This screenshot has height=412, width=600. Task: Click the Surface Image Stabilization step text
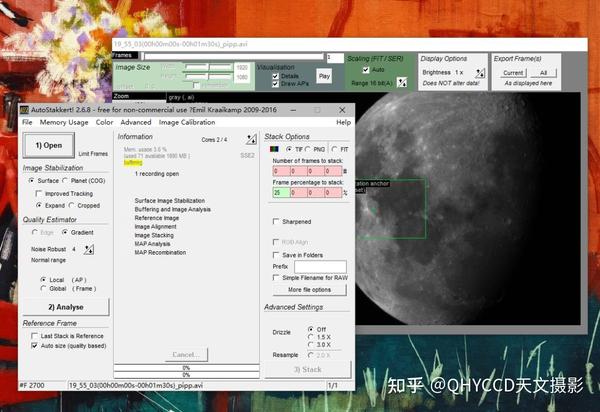coord(170,200)
